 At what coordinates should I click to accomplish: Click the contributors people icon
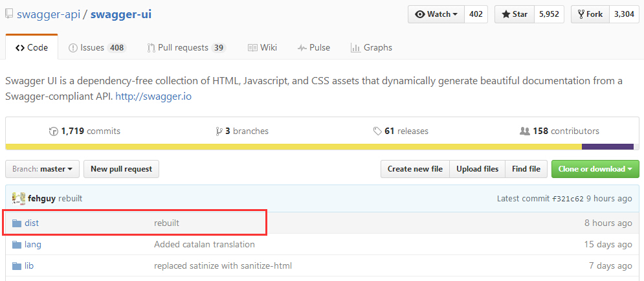(x=525, y=131)
